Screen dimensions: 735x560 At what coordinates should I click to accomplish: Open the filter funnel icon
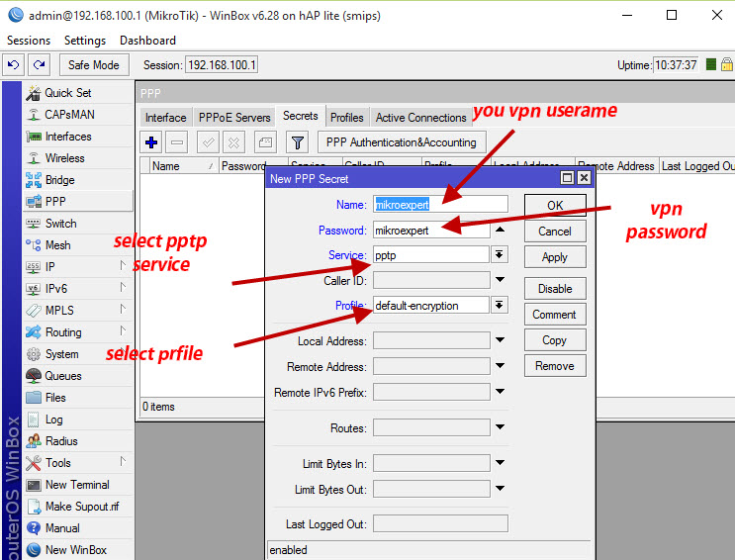point(297,142)
